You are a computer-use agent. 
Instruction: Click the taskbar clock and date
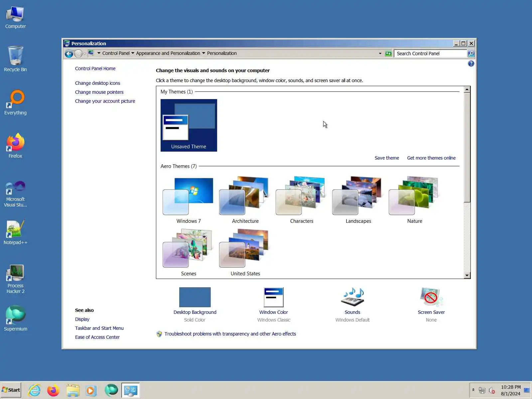[x=511, y=390]
